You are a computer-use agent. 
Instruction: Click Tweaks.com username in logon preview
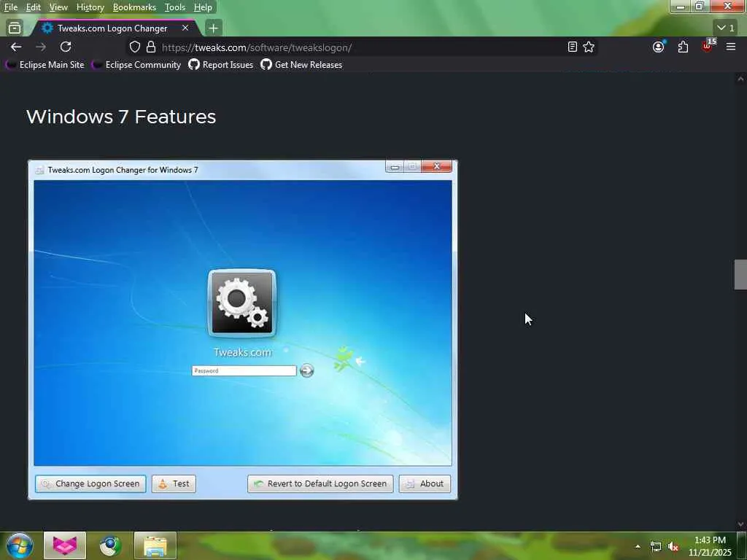tap(242, 352)
